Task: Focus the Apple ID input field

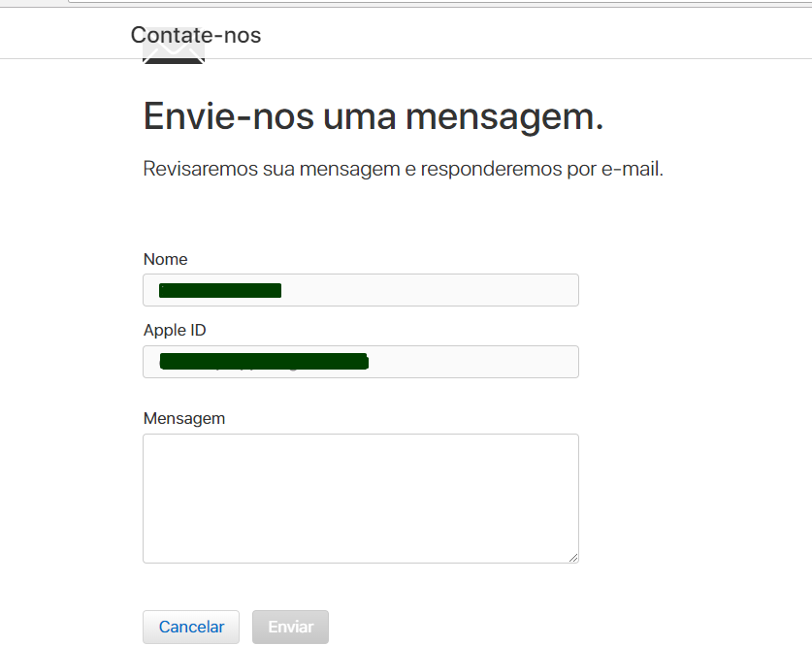Action: point(361,362)
